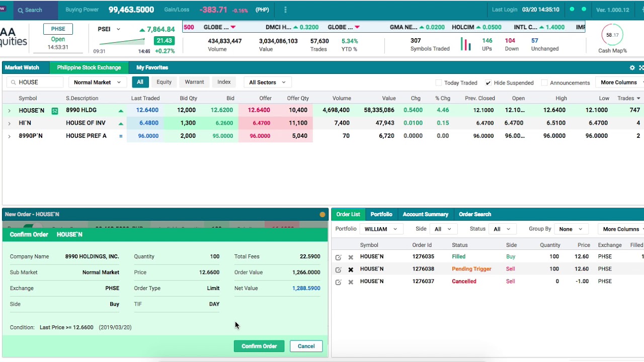Click the HOUSE symbol filter field
Screen dimensions: 644x362
pos(35,82)
